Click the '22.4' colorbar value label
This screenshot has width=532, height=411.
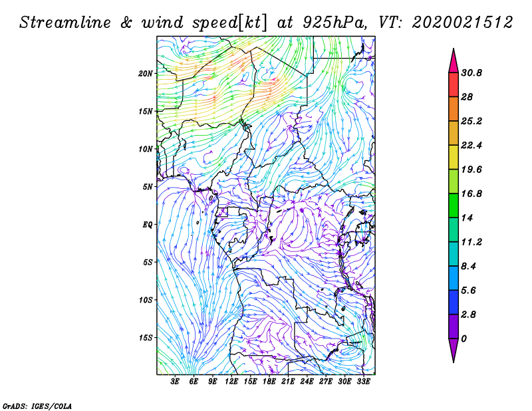[x=471, y=146]
